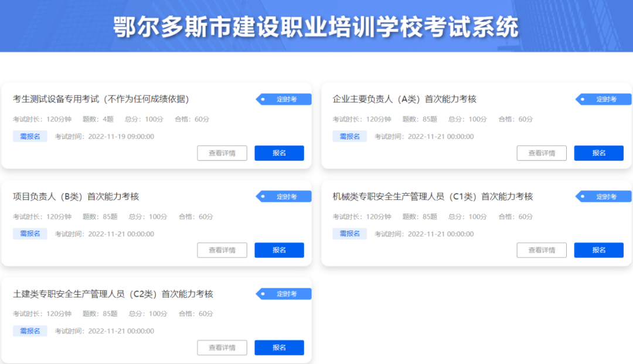Click 定时考 tag on 考生测试设备专用考试 card

tap(284, 99)
